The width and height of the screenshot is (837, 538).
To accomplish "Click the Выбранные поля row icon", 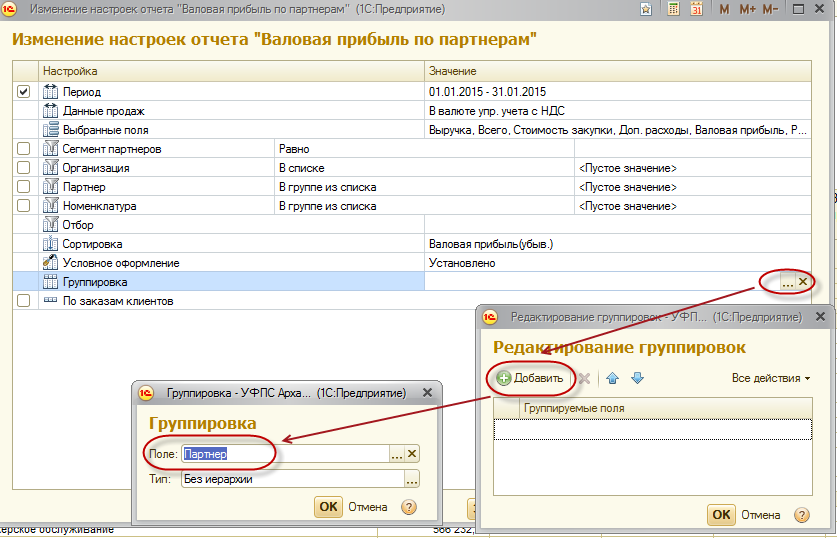I will click(50, 130).
